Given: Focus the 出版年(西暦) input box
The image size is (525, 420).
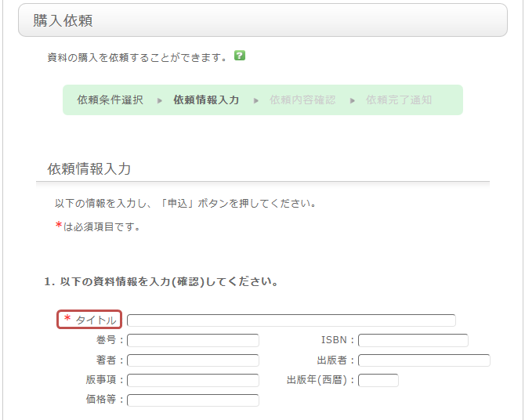Looking at the screenshot, I should [x=378, y=380].
